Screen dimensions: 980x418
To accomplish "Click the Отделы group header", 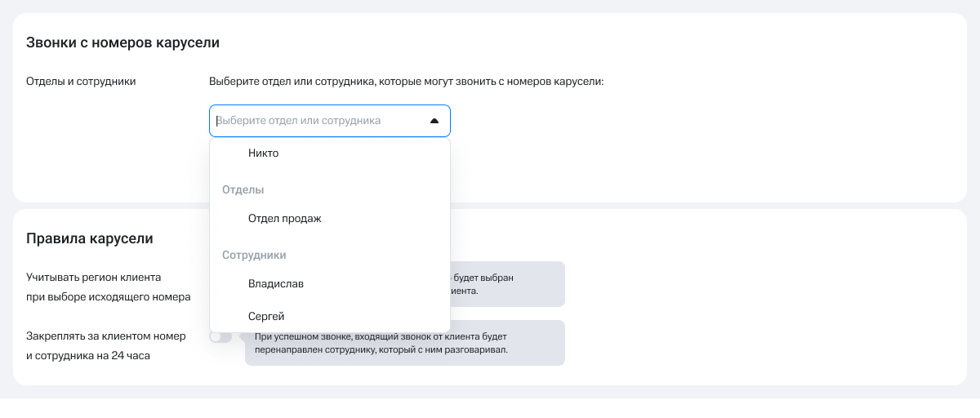I will pos(243,189).
